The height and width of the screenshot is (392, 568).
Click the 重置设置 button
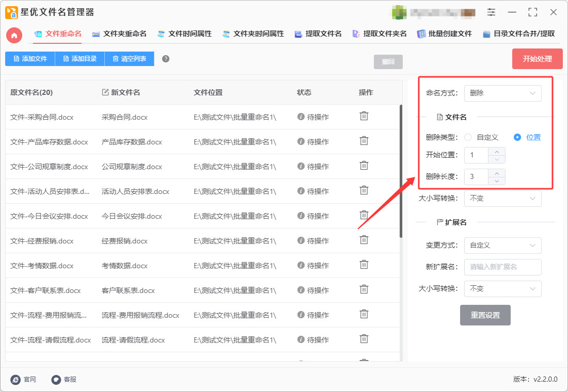coord(485,315)
